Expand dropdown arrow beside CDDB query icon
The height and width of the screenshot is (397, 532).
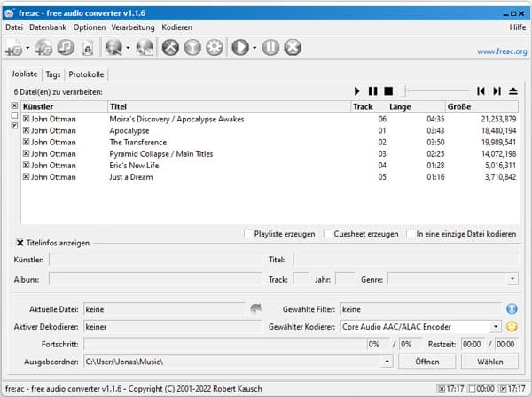click(x=128, y=48)
